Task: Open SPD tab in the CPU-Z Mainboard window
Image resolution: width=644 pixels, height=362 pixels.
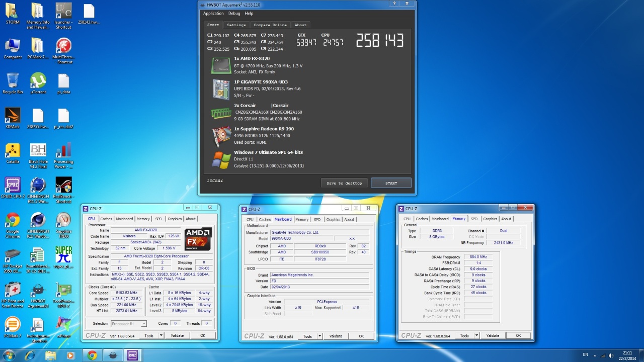Action: [317, 219]
